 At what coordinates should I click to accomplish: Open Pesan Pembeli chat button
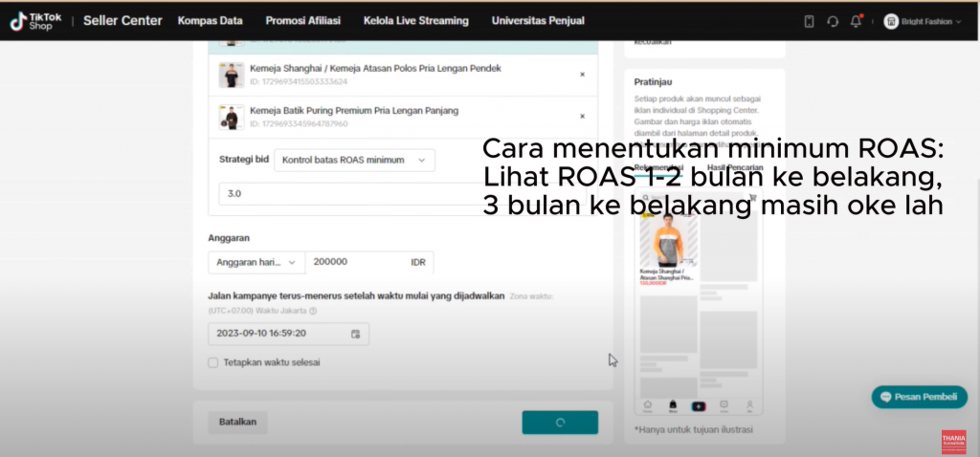(x=919, y=397)
